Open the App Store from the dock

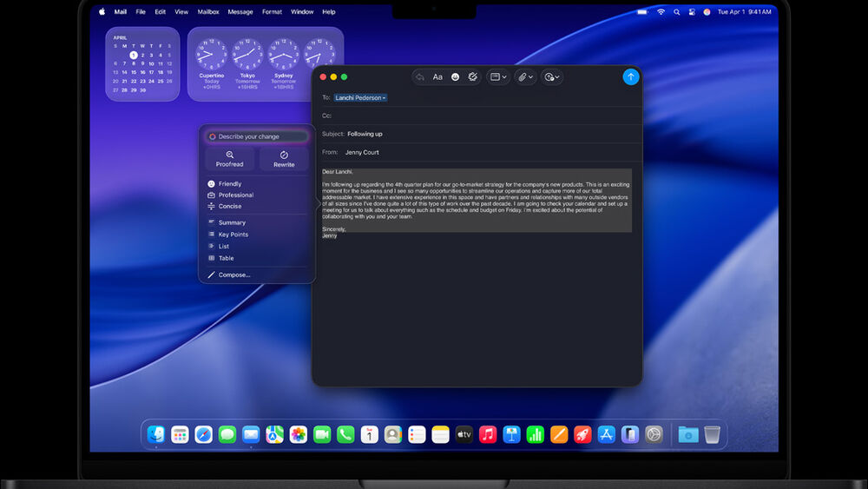[606, 434]
